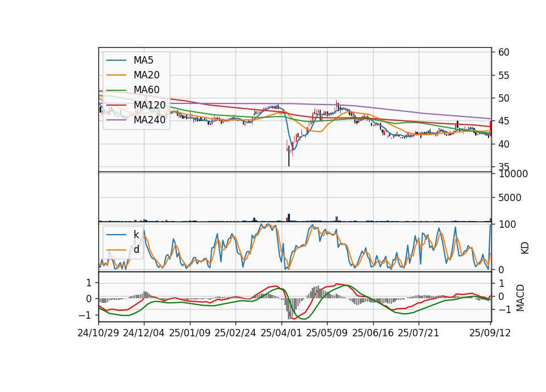Click the 100 KD axis tick label
The width and height of the screenshot is (546, 392).
click(507, 224)
